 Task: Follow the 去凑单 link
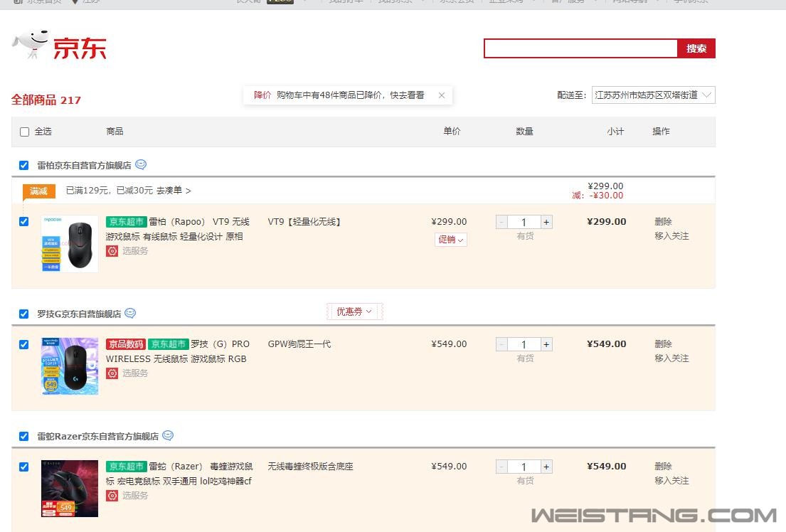tap(174, 191)
